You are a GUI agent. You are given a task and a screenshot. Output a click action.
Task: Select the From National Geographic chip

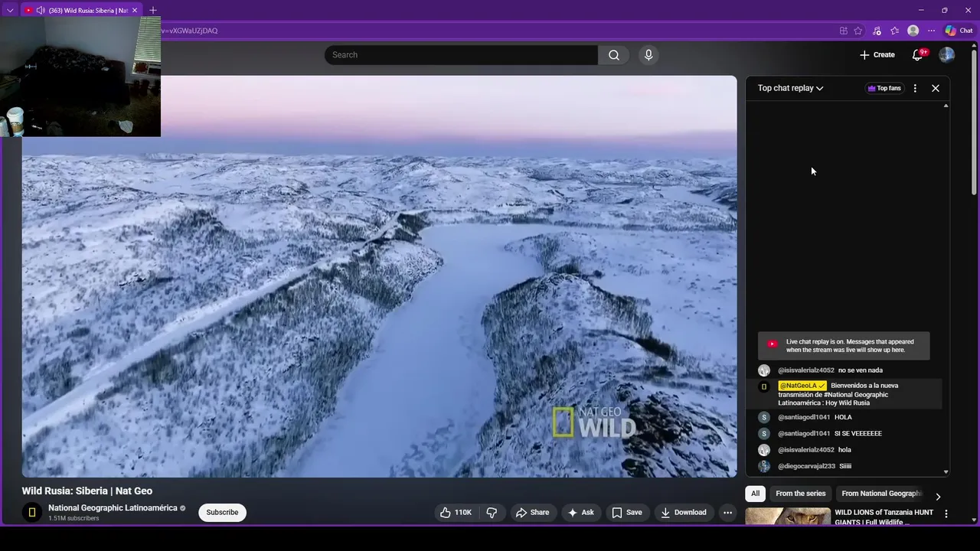click(x=881, y=494)
